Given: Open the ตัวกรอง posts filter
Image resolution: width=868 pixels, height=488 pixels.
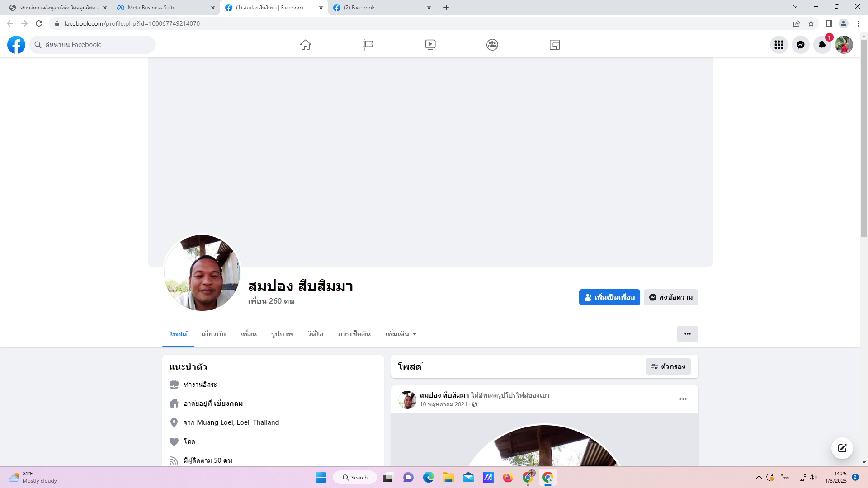Looking at the screenshot, I should (x=668, y=366).
